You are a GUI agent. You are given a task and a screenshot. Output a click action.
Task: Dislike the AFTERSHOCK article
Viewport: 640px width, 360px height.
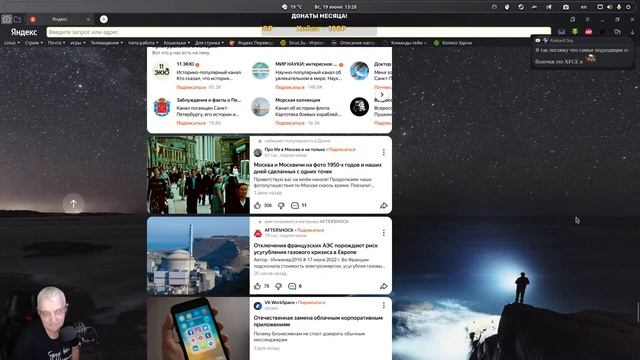[278, 286]
